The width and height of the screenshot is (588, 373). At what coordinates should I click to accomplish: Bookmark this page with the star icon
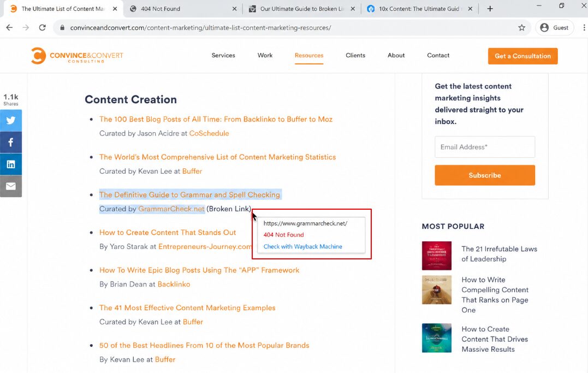[x=521, y=27]
